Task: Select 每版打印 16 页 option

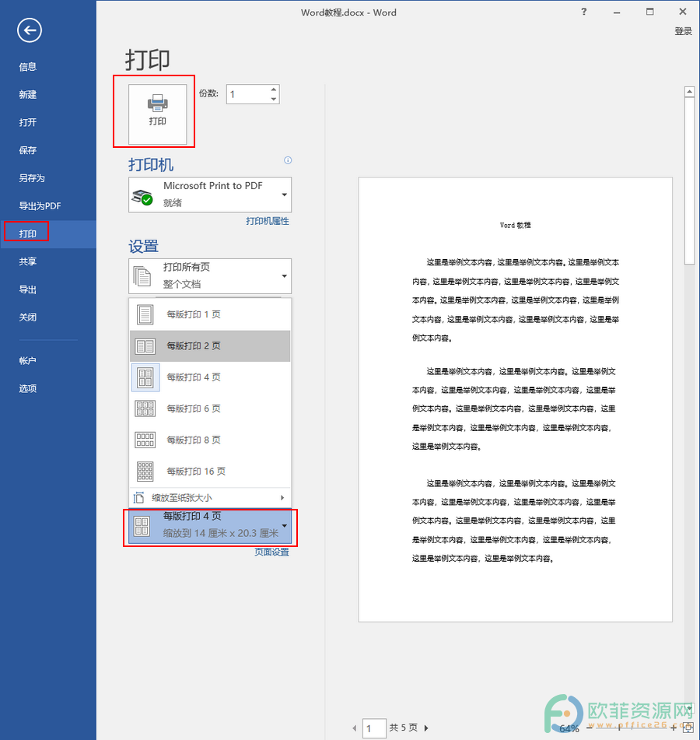Action: click(x=210, y=471)
